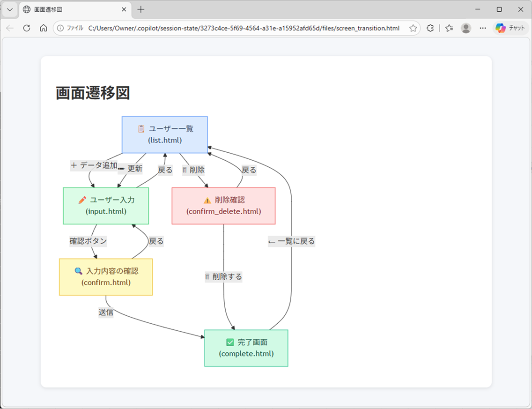Open the favorites list icon beside extensions
The width and height of the screenshot is (532, 409).
click(449, 28)
